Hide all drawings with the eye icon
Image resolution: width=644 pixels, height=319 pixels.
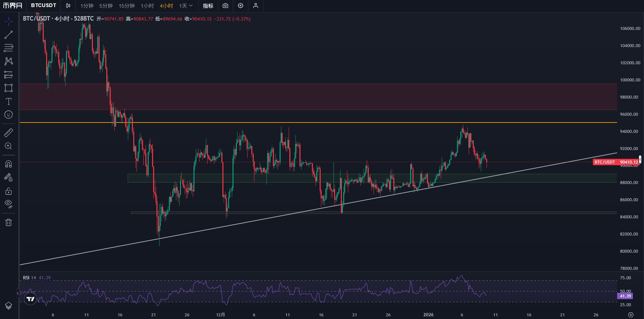point(8,204)
